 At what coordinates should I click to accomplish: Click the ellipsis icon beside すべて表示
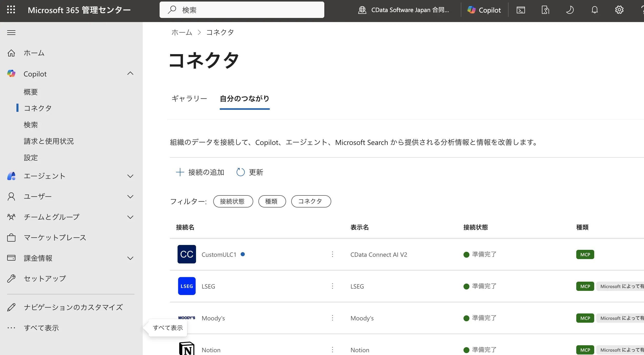pos(11,328)
